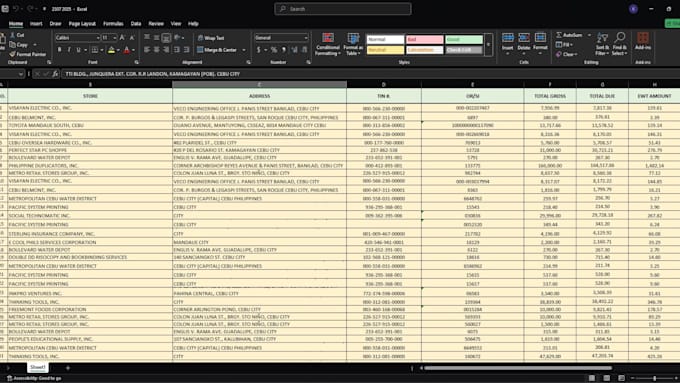Add a new sheet with plus button
Screen dimensions: 680x383
coord(68,368)
